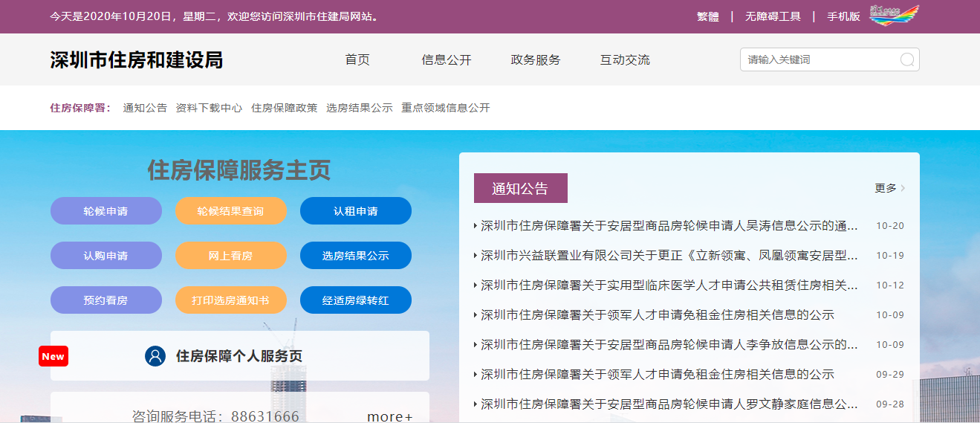Switch to 繁體 version
The height and width of the screenshot is (423, 980).
708,16
